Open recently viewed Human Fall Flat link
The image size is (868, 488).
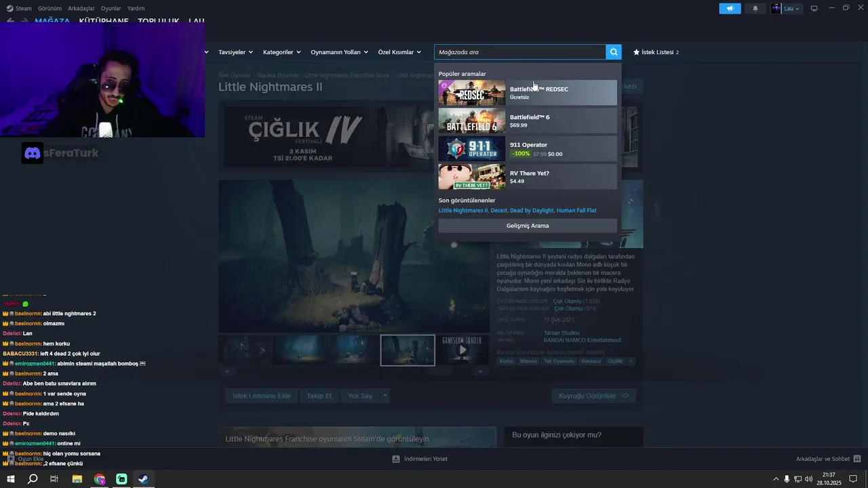point(576,210)
